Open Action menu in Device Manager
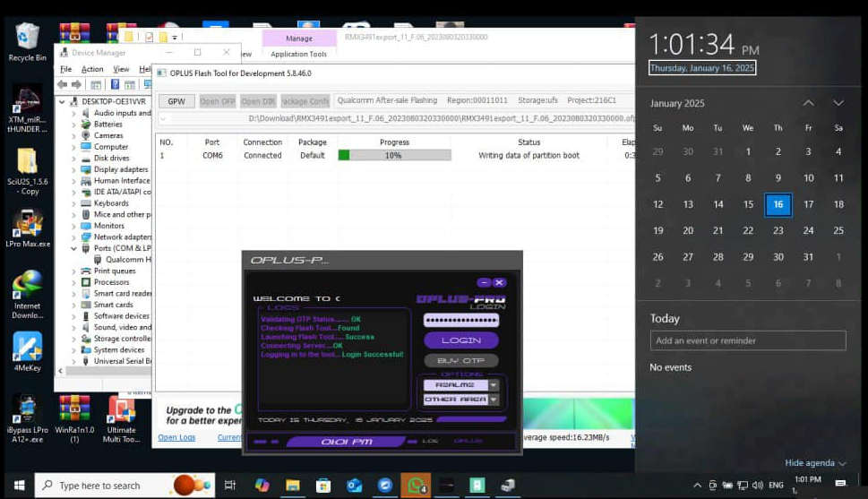The image size is (868, 499). pos(92,69)
